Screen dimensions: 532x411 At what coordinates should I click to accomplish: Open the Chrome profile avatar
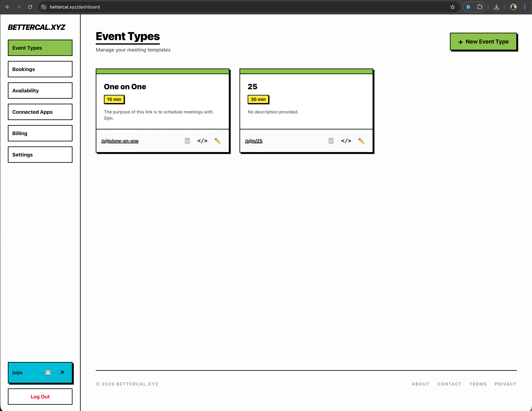tap(513, 7)
